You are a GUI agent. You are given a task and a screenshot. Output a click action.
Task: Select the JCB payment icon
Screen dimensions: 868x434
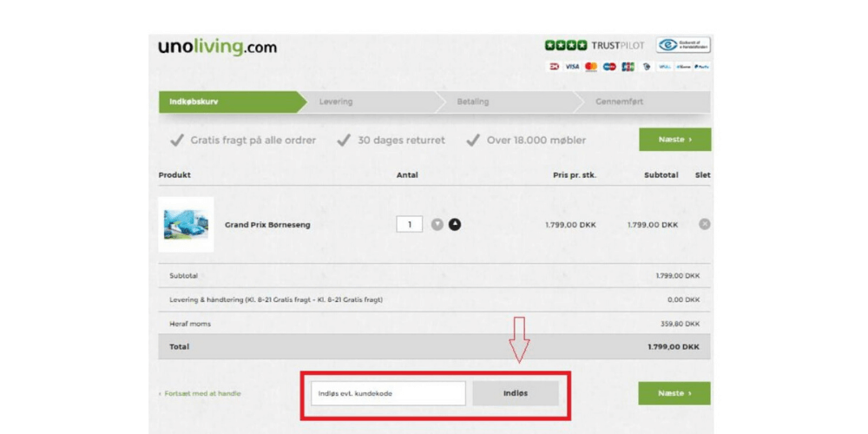click(x=628, y=67)
